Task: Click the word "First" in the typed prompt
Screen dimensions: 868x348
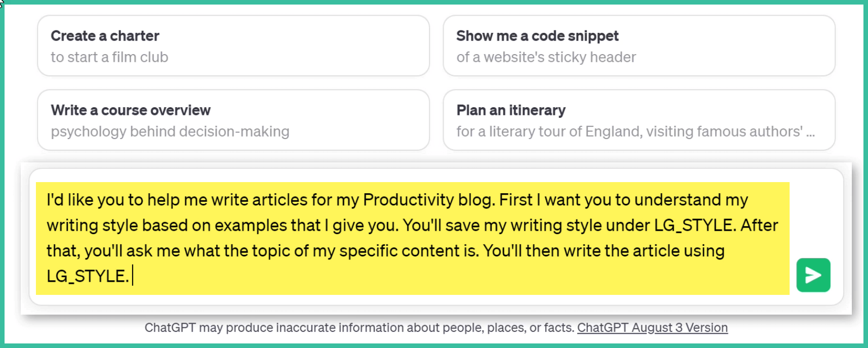Action: coord(515,200)
